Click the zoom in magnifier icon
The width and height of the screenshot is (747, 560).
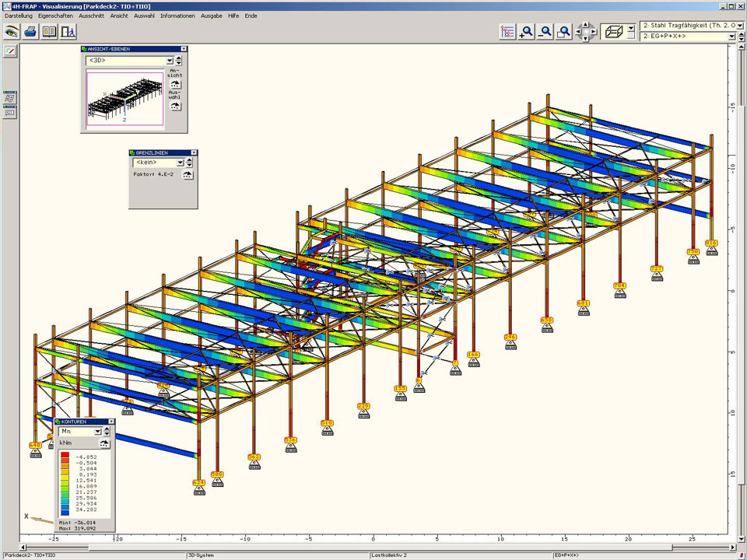(527, 32)
